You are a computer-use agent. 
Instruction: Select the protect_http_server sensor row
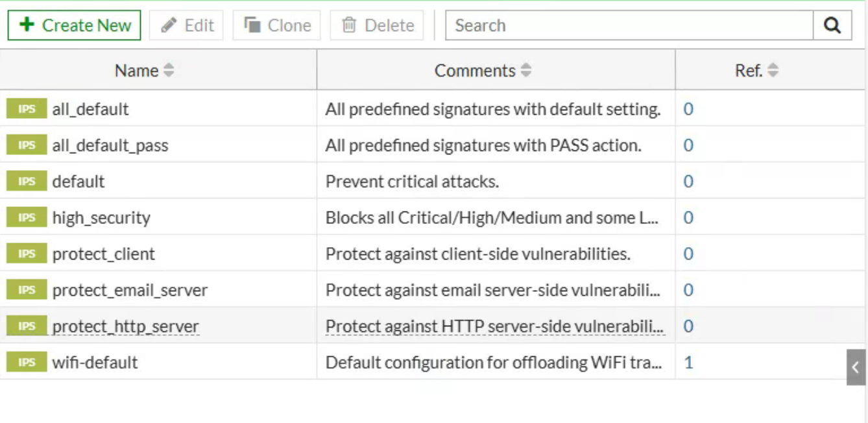(x=125, y=326)
